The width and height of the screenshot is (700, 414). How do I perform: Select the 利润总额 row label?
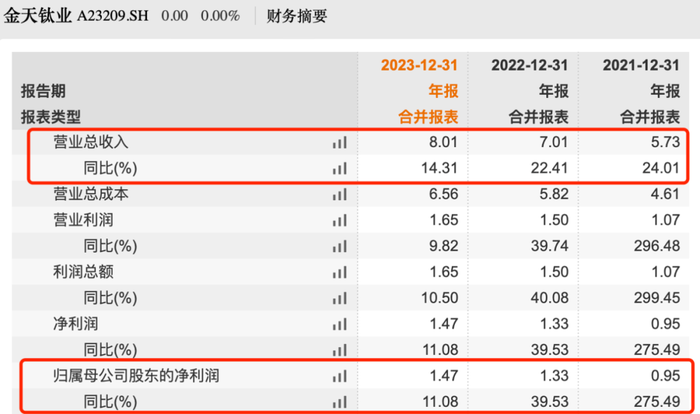click(83, 272)
